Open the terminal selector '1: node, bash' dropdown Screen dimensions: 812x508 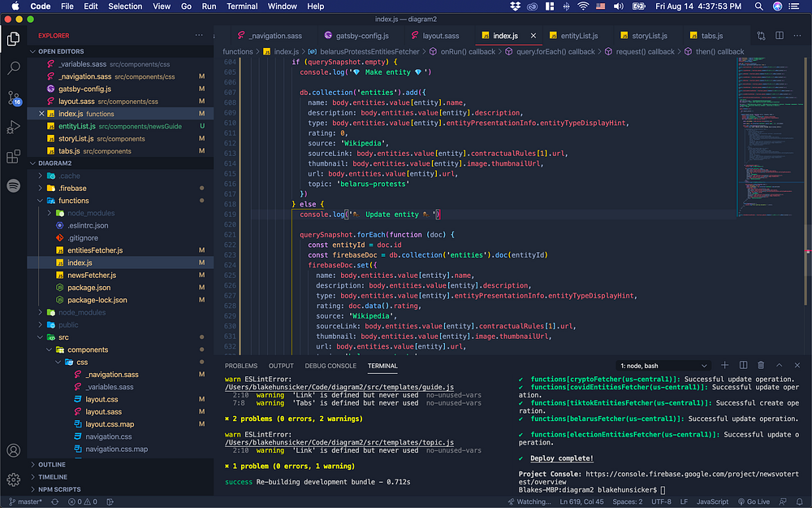pos(663,366)
